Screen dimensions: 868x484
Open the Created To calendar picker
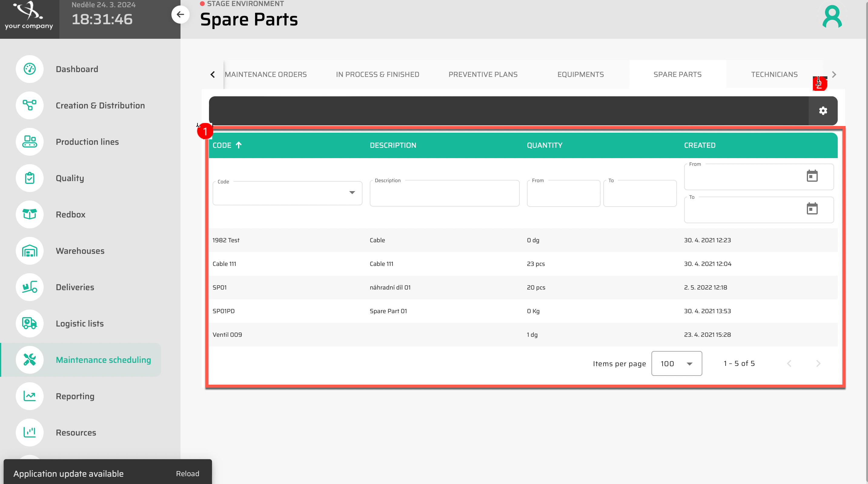(x=812, y=209)
